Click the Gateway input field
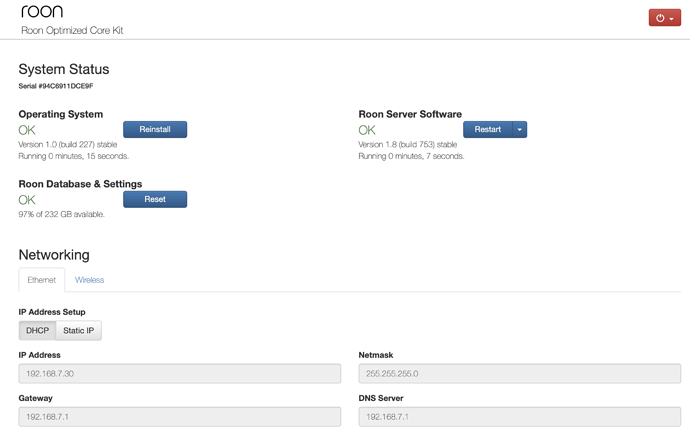Screen dimensions: 690x436 180,417
